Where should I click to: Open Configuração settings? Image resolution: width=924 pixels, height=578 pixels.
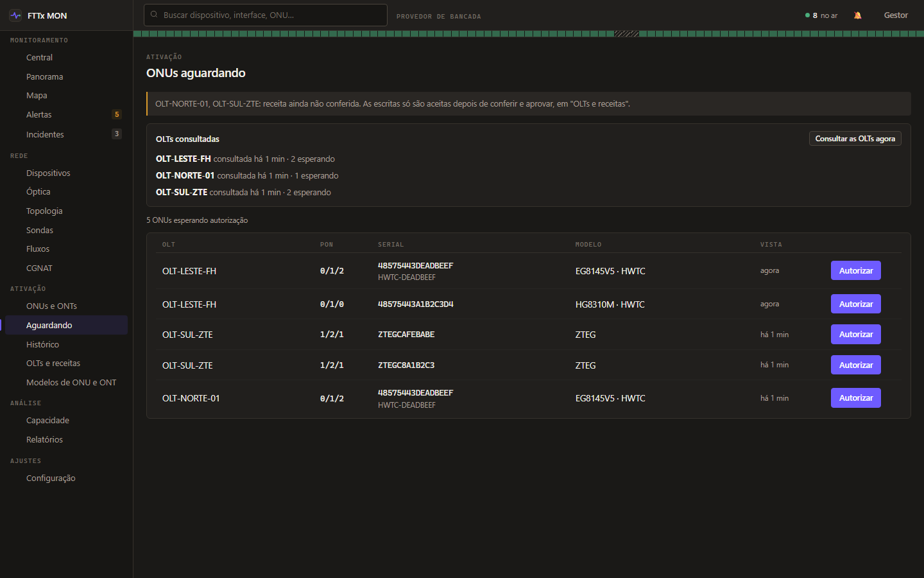(66, 478)
